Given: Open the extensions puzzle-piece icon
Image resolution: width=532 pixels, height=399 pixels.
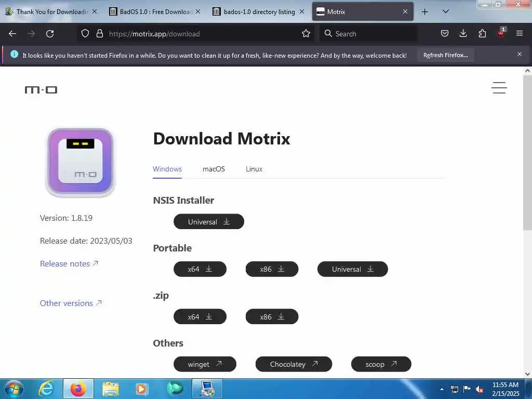Looking at the screenshot, I should tap(482, 34).
